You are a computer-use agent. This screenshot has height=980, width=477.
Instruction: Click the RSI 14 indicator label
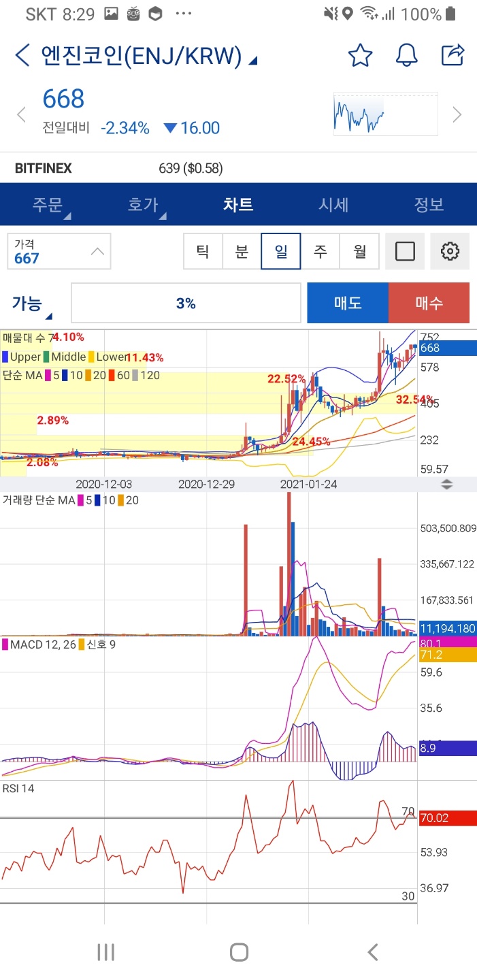pos(18,788)
